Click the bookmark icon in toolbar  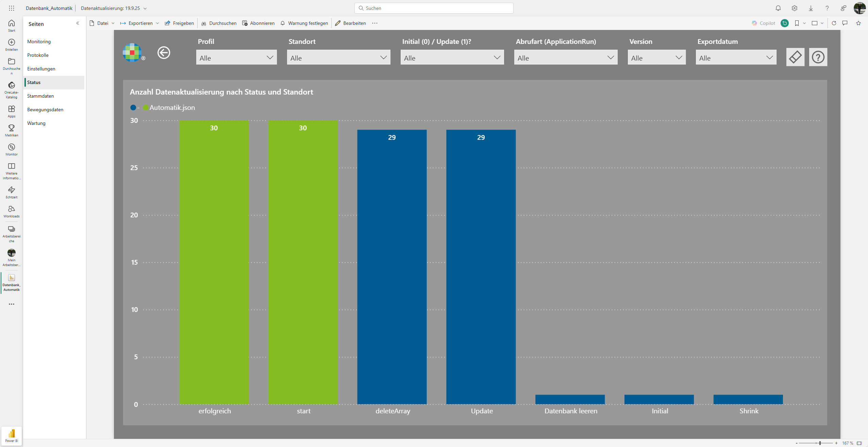(x=797, y=23)
